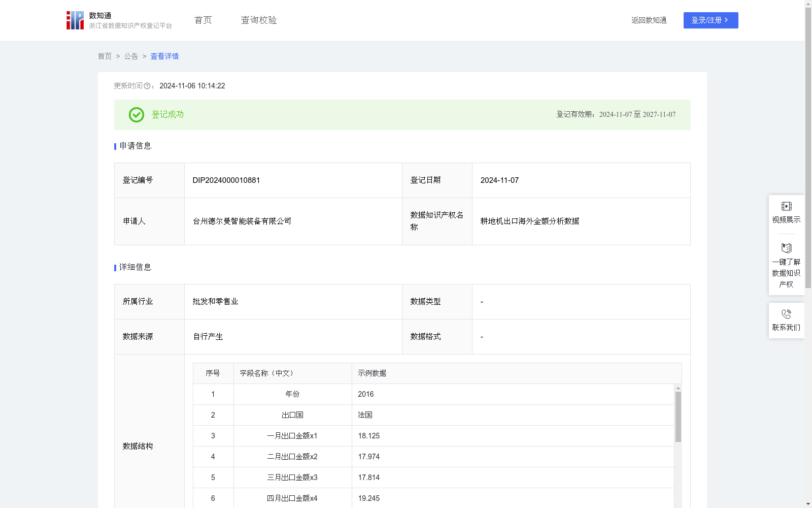Click the 登记编号 value DIP2024000010881
The image size is (812, 508).
225,180
